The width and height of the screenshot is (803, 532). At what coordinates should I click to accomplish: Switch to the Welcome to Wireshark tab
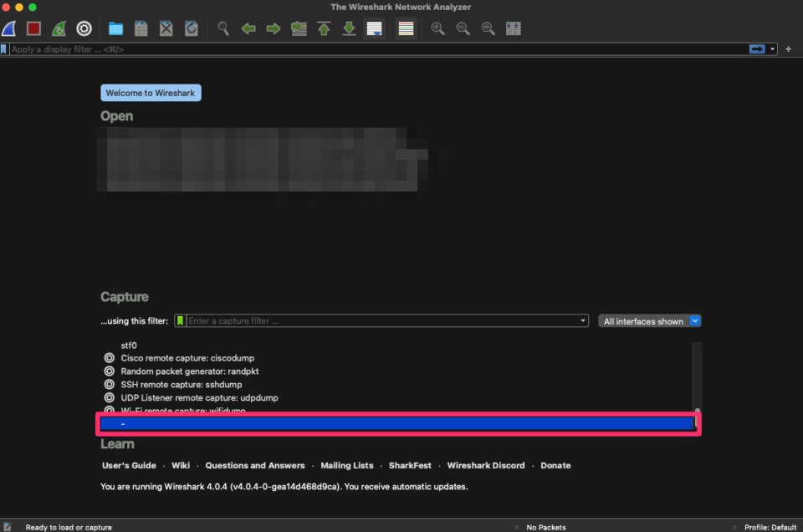click(151, 92)
